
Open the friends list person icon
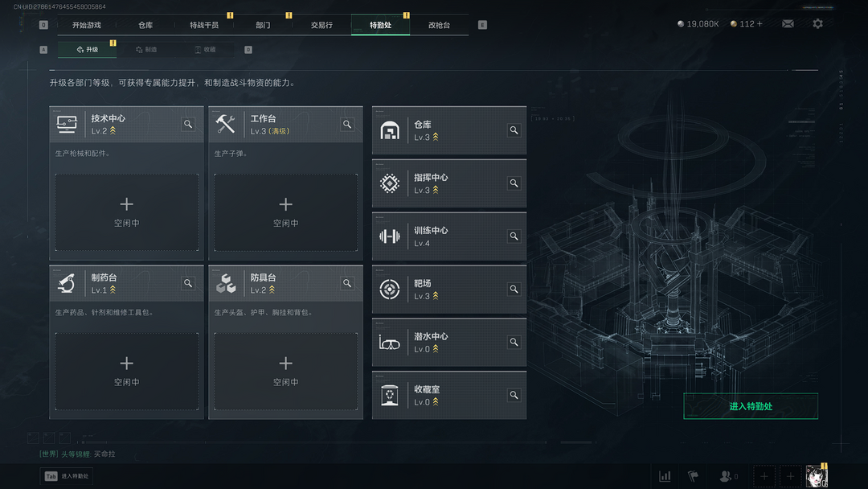[x=725, y=476]
